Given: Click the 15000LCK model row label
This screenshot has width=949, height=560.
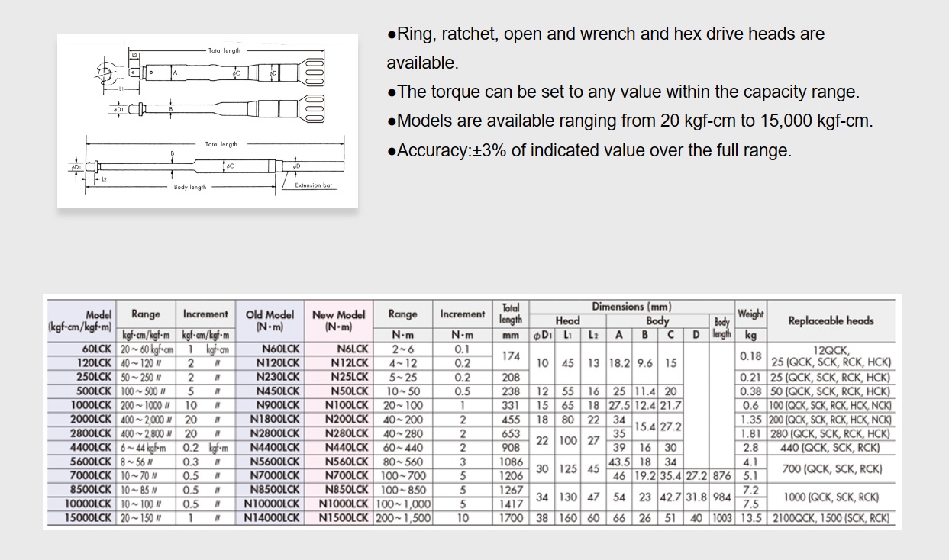Looking at the screenshot, I should [80, 517].
